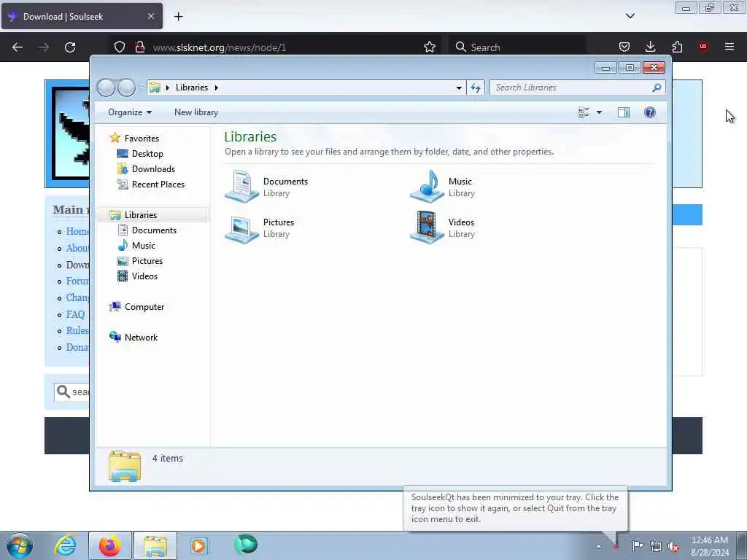Open Firefox Downloads arrow icon
The width and height of the screenshot is (747, 560).
pyautogui.click(x=650, y=47)
